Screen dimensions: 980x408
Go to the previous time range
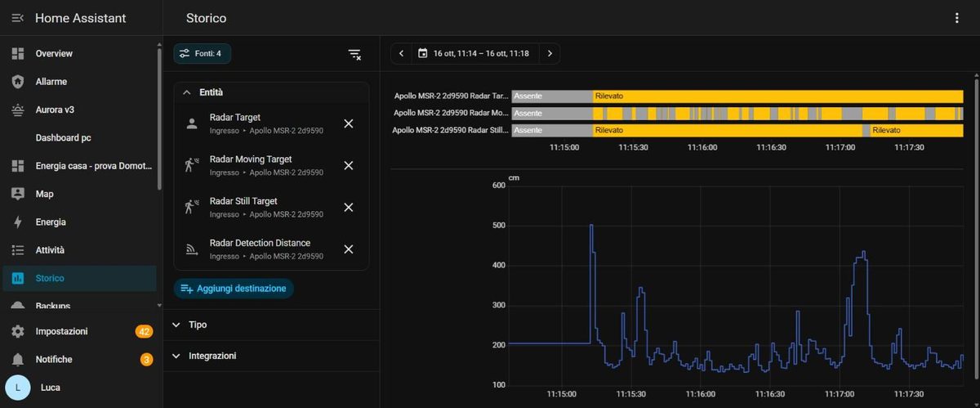pyautogui.click(x=401, y=54)
